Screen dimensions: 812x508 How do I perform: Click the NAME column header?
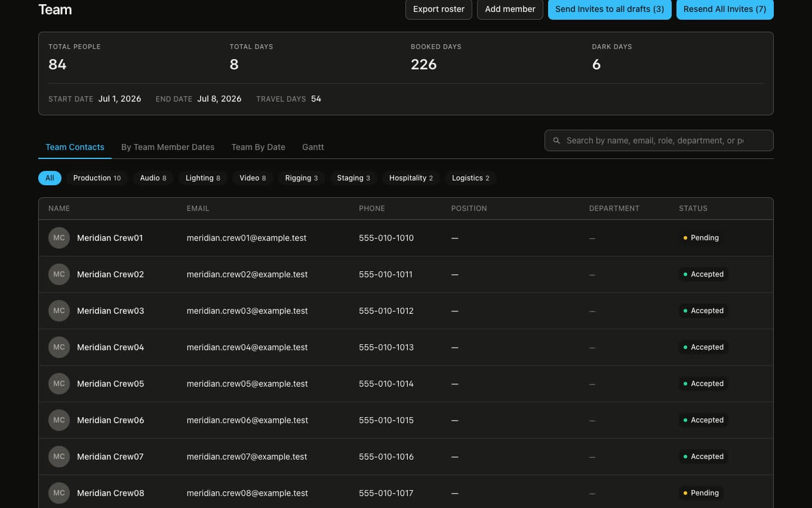click(x=59, y=209)
